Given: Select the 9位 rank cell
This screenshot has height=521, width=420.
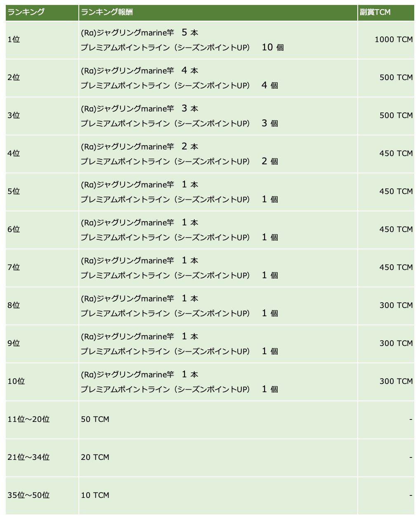Looking at the screenshot, I should pyautogui.click(x=14, y=343).
